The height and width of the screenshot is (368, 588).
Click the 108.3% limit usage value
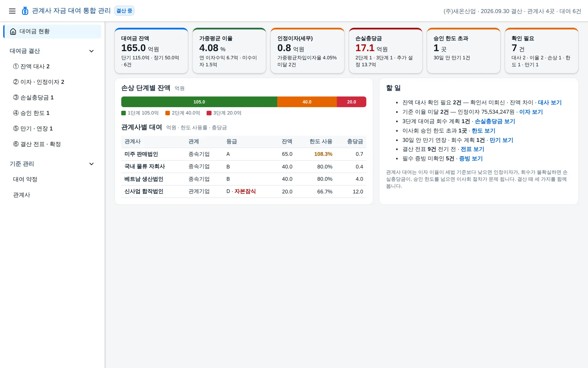click(x=323, y=154)
